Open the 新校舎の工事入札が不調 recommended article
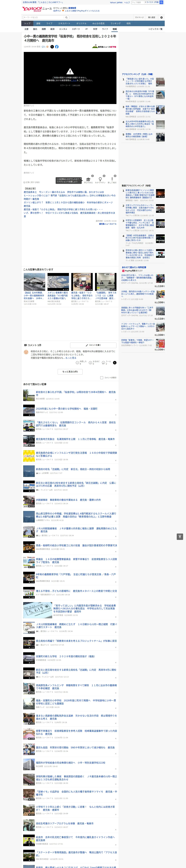Viewport: 186px width, 868px height. pos(76,393)
